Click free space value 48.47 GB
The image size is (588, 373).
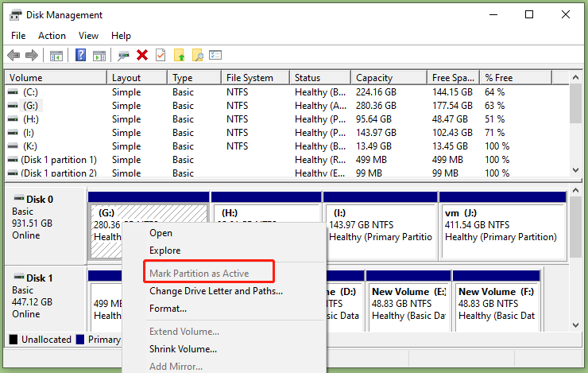[450, 119]
